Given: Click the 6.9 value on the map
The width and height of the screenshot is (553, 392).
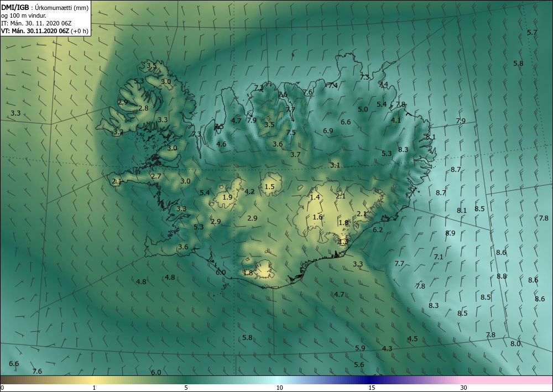Looking at the screenshot, I should [x=328, y=131].
